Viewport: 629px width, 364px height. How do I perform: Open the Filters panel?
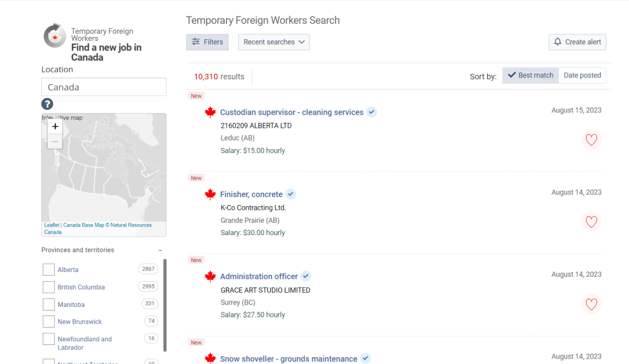[207, 42]
